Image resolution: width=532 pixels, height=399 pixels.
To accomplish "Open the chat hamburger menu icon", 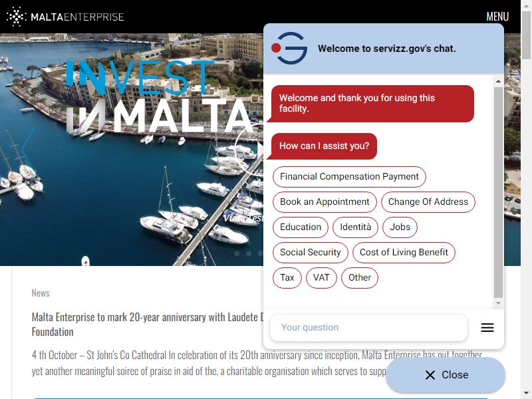I will pyautogui.click(x=487, y=327).
